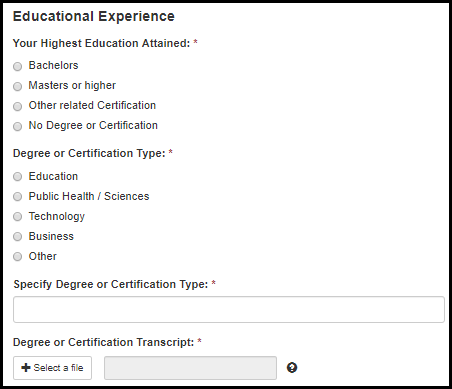Viewport: 452px width, 389px height.
Task: Click the Bachelors label text
Action: [53, 65]
